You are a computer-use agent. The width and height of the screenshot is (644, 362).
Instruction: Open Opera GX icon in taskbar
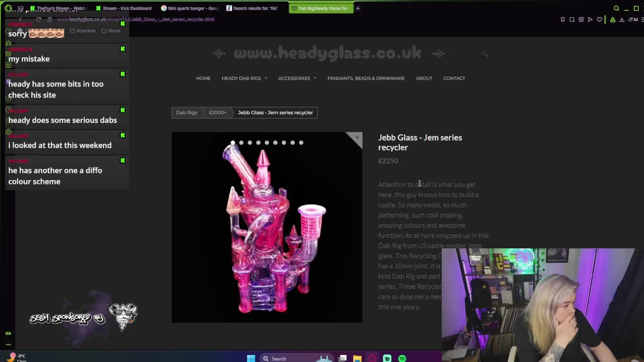pos(372,358)
